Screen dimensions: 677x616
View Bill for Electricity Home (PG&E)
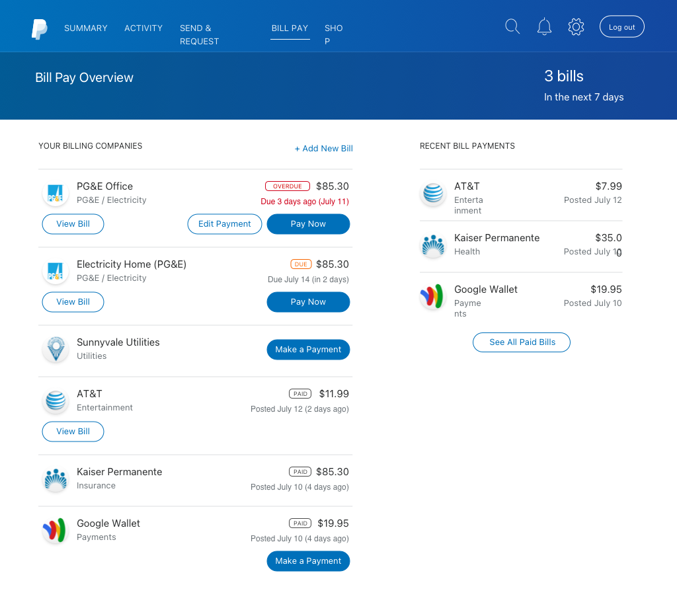point(73,301)
